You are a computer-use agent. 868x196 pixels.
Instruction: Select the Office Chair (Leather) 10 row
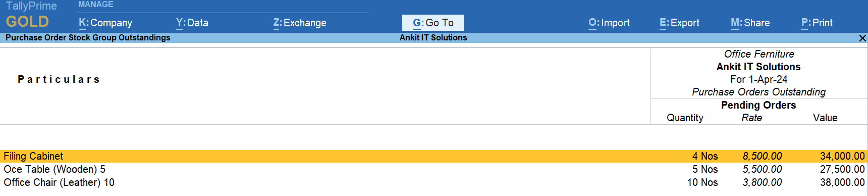(434, 182)
